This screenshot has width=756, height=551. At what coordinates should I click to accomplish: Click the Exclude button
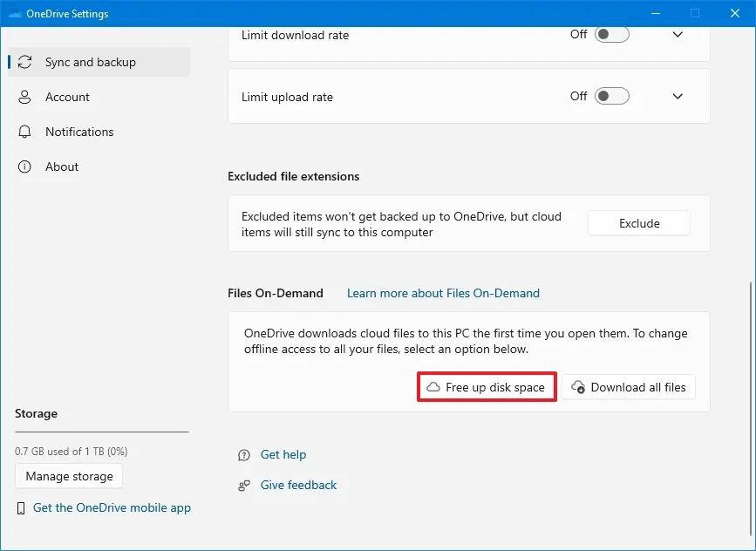click(x=638, y=223)
